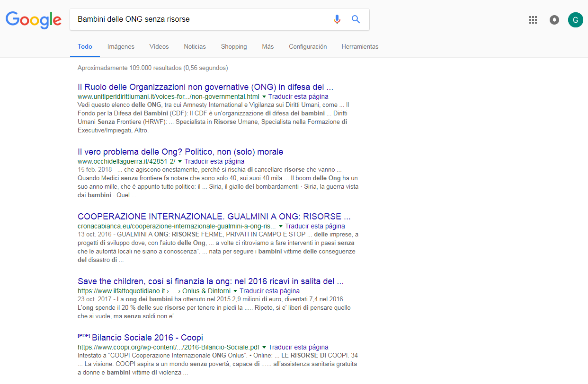Open the Shopping tab

[x=234, y=46]
